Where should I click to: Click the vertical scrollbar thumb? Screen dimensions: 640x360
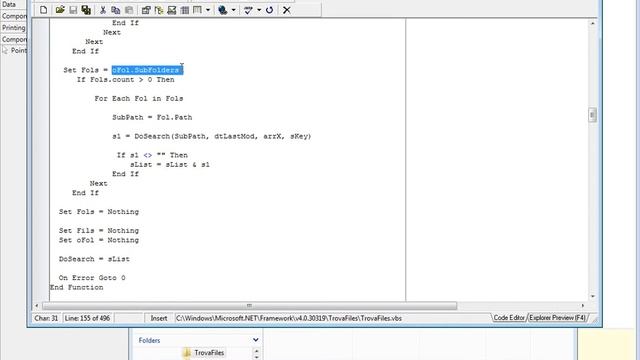(x=593, y=115)
